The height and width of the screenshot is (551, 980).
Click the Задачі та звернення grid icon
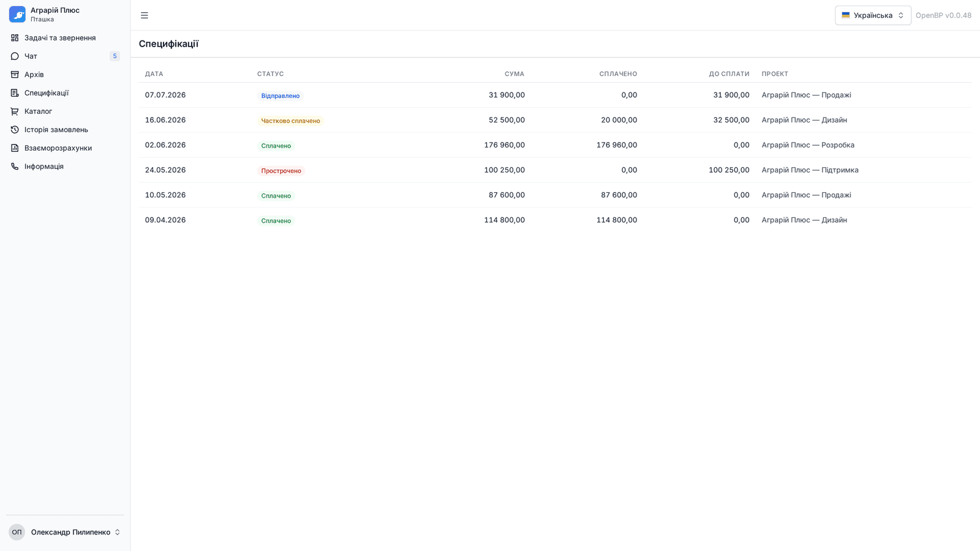(x=15, y=38)
